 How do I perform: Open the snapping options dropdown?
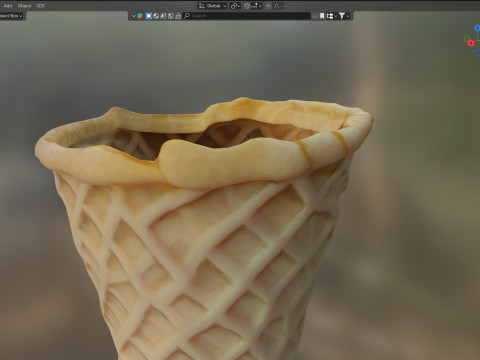pos(257,6)
